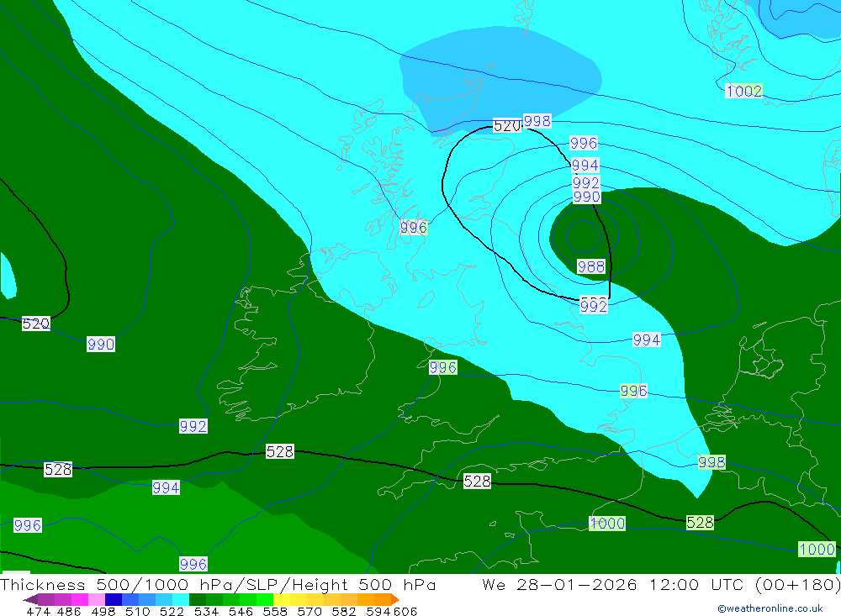This screenshot has height=616, width=841.
Task: Click the 528 label with the green-tinted background
Action: click(x=700, y=522)
